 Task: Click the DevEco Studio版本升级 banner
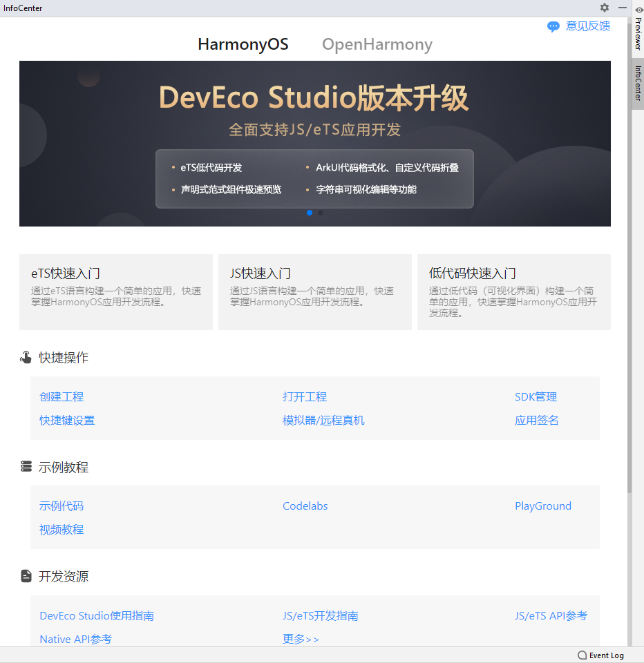pyautogui.click(x=315, y=144)
